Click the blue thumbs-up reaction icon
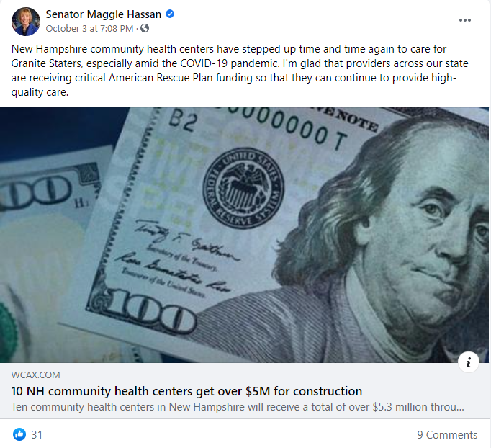 (x=19, y=434)
